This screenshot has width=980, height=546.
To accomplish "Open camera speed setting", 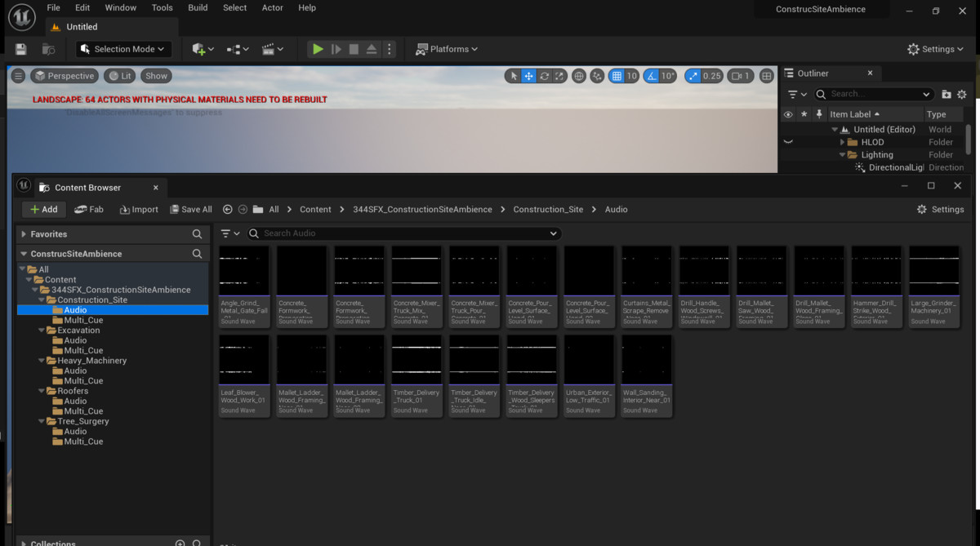I will click(x=741, y=76).
